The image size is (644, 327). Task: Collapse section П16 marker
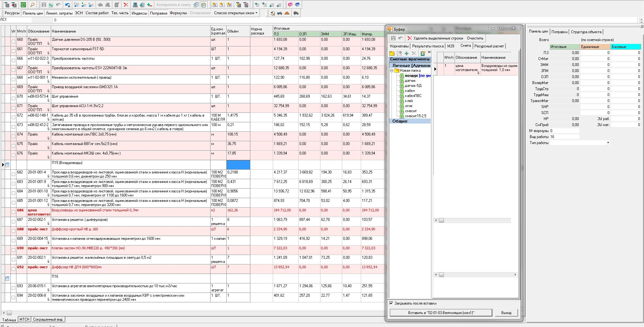[7, 278]
